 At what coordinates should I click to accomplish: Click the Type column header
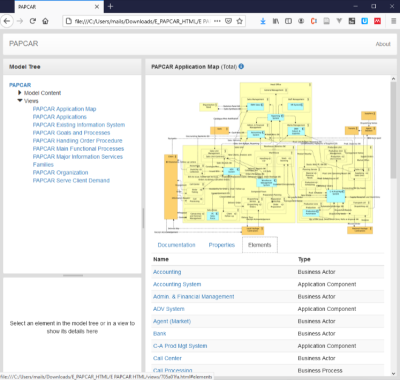(x=304, y=259)
